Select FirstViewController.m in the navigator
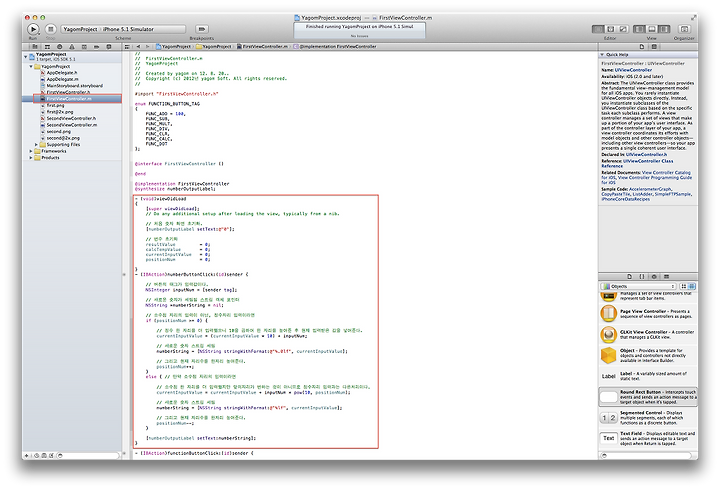 tap(73, 99)
